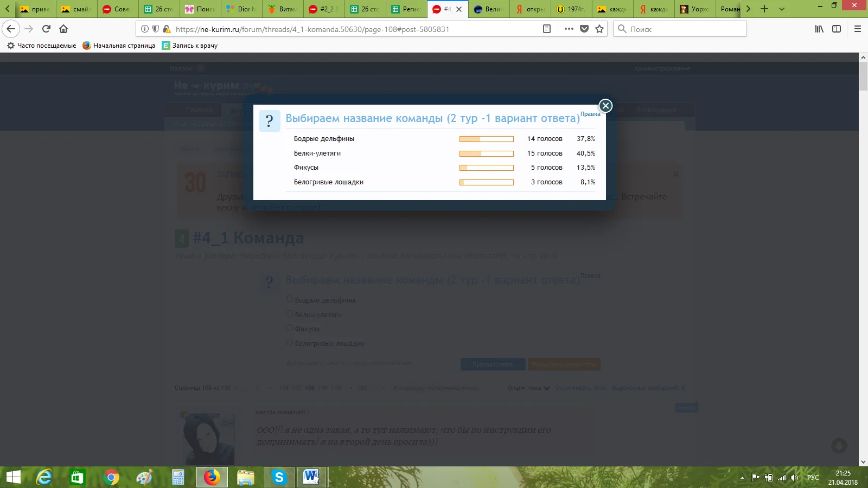Image resolution: width=868 pixels, height=488 pixels.
Task: Click the address bar URL field
Action: (x=358, y=29)
